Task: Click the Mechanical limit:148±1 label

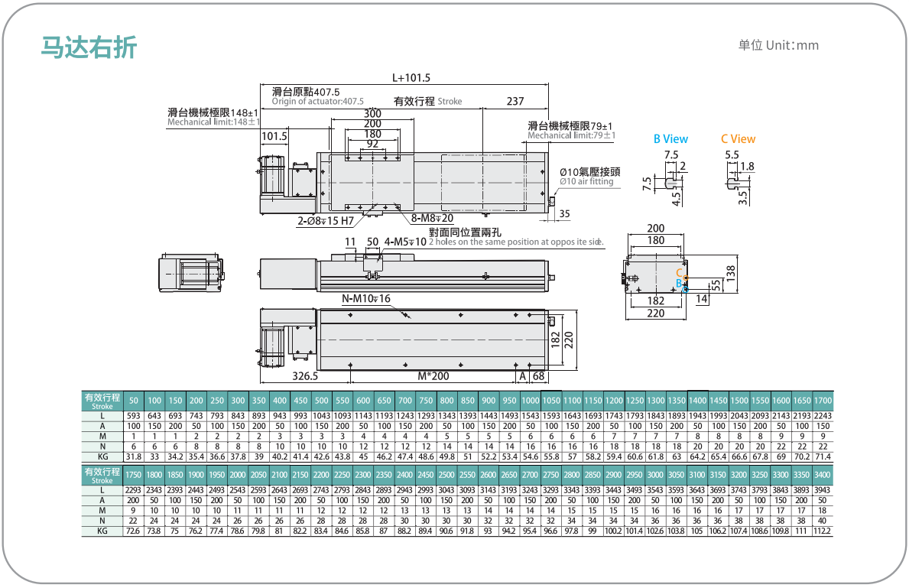Action: (213, 122)
